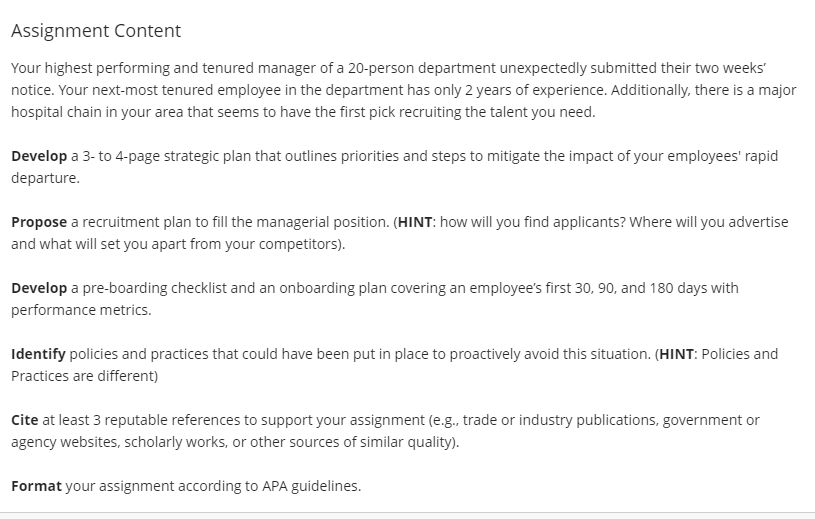
Task: Click the bold HINT in the Identify paragraph
Action: [x=676, y=354]
